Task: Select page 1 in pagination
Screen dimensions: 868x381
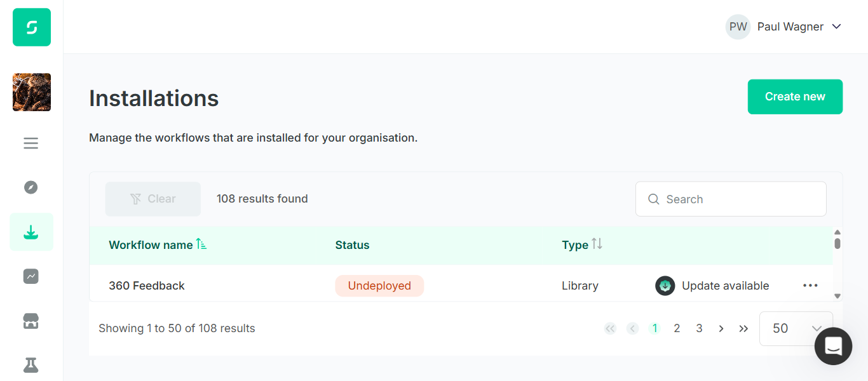Action: pos(654,328)
